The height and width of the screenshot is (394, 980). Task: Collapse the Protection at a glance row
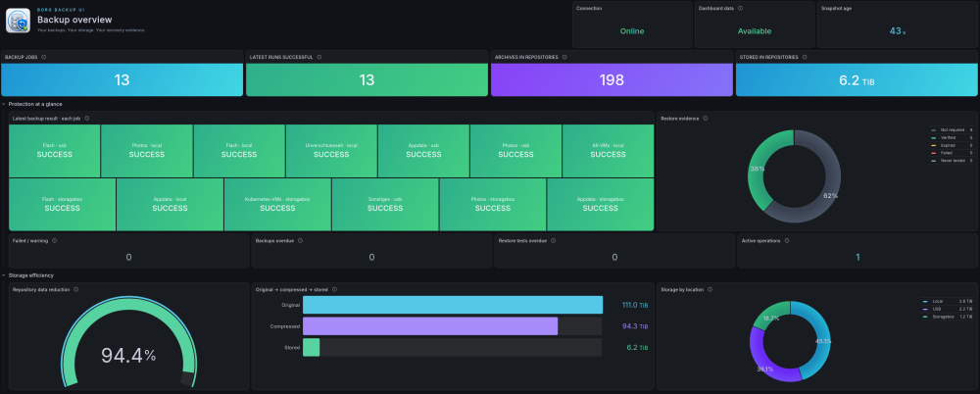coord(35,104)
